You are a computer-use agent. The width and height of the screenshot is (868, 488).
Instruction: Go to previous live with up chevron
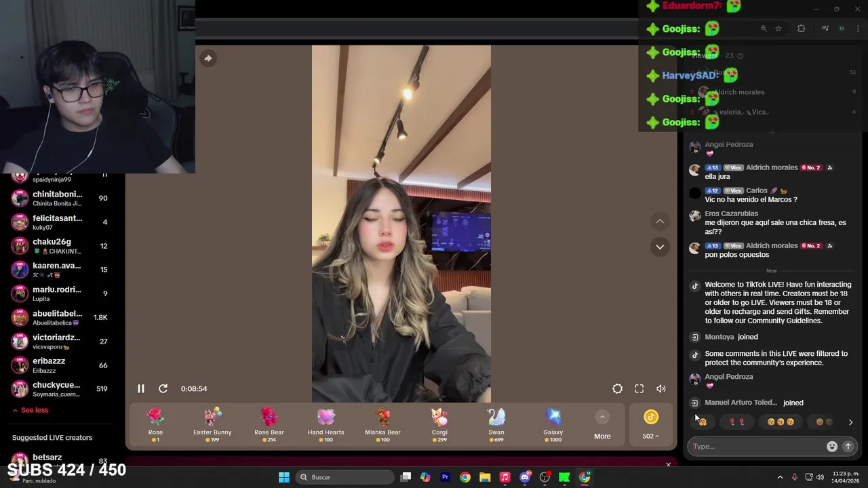point(660,221)
